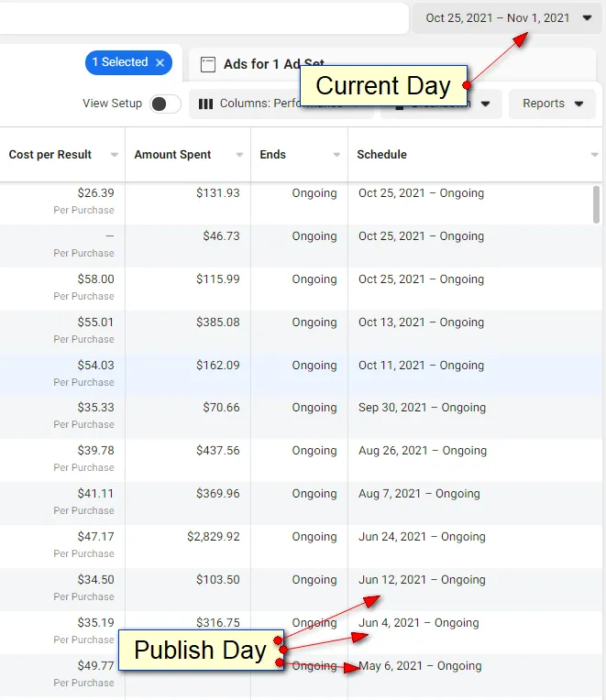The width and height of the screenshot is (606, 700).
Task: Select the $162.09 amount spent cell
Action: pos(218,366)
